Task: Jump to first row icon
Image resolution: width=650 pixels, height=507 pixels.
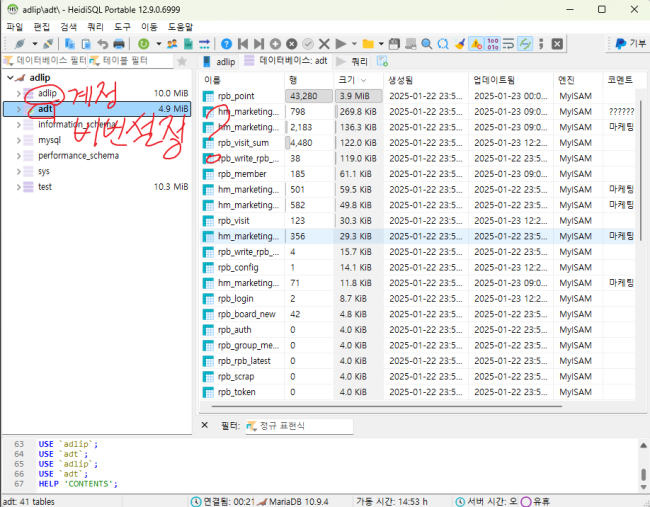Action: (243, 44)
